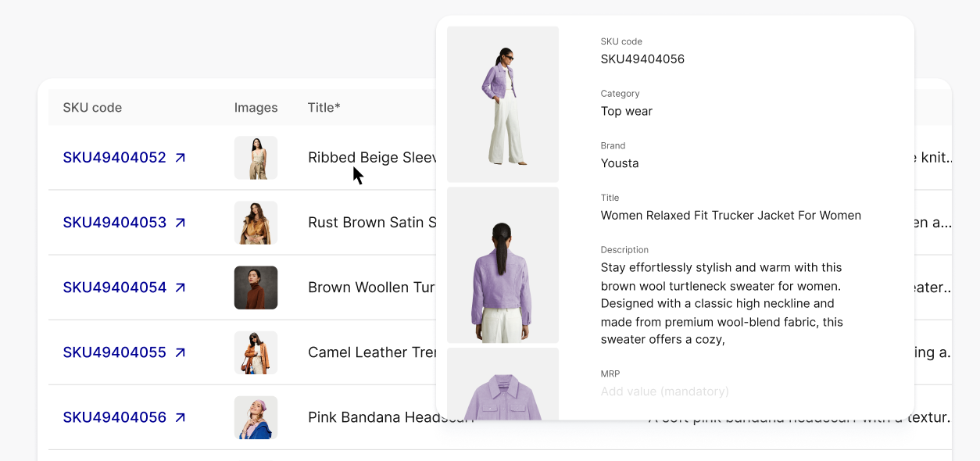The image size is (980, 461).
Task: Select the SKU code column header
Action: click(92, 108)
